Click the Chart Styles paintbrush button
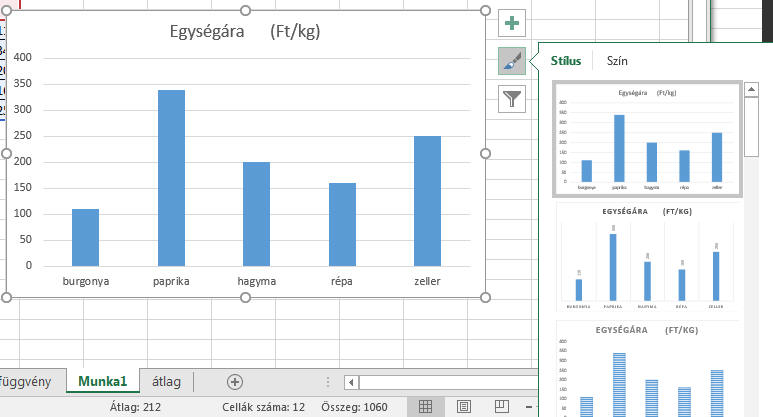The width and height of the screenshot is (773, 417). tap(512, 61)
